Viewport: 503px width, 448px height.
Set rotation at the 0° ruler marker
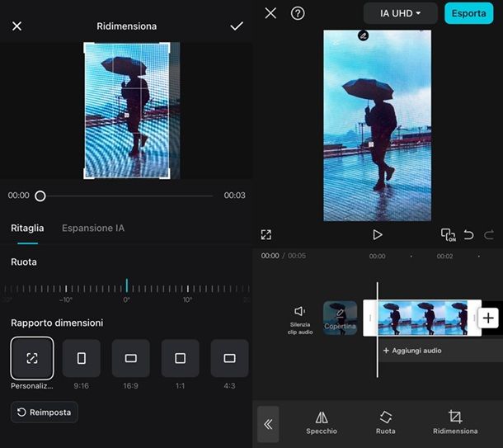tap(127, 285)
